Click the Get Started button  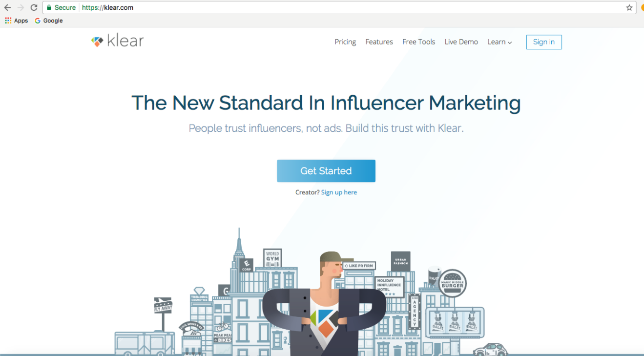pyautogui.click(x=326, y=171)
